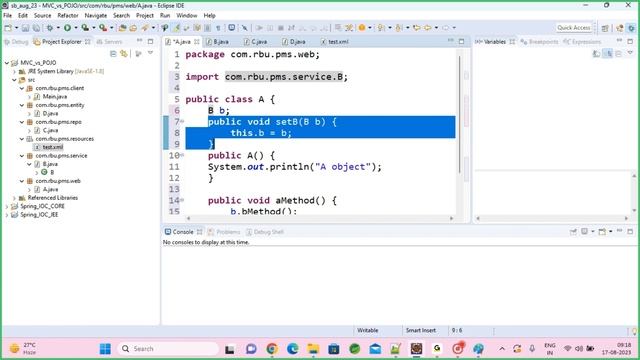Open Console display selected dropdown
Image resolution: width=640 pixels, height=360 pixels.
[593, 231]
